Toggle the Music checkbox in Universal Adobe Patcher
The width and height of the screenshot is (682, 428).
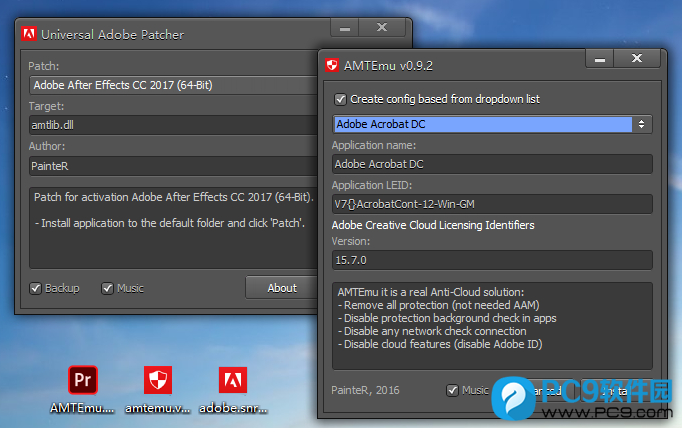click(x=107, y=288)
